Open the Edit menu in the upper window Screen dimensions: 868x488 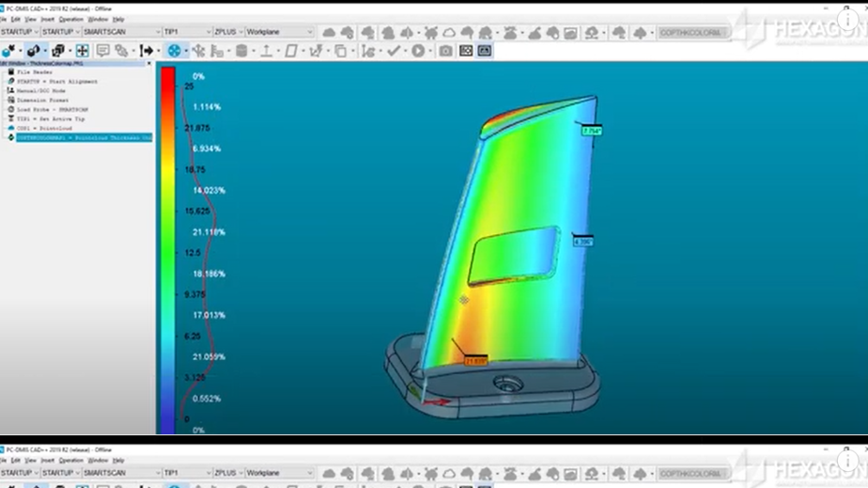point(15,20)
